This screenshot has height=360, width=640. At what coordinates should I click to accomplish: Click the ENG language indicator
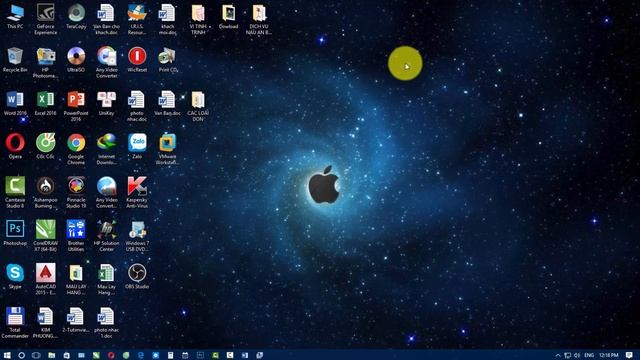pos(589,355)
